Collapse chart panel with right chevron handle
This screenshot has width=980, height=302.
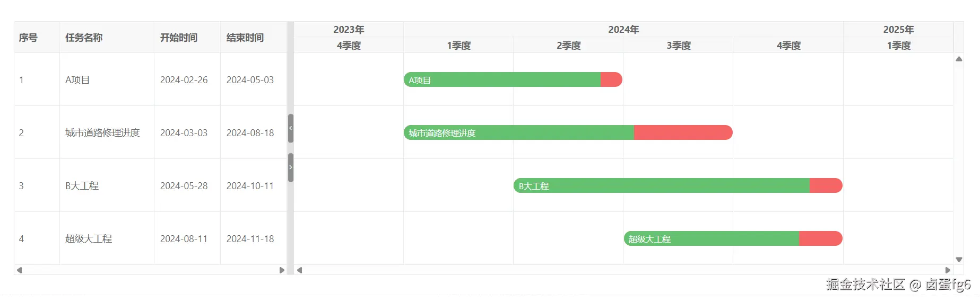[290, 167]
